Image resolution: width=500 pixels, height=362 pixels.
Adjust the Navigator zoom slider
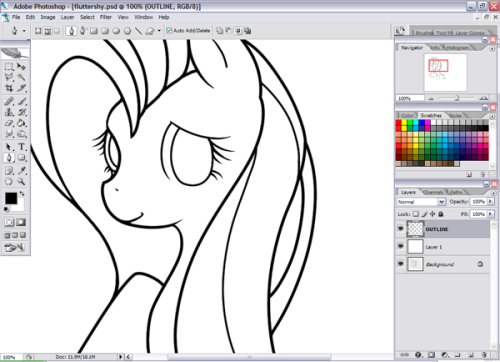(457, 98)
